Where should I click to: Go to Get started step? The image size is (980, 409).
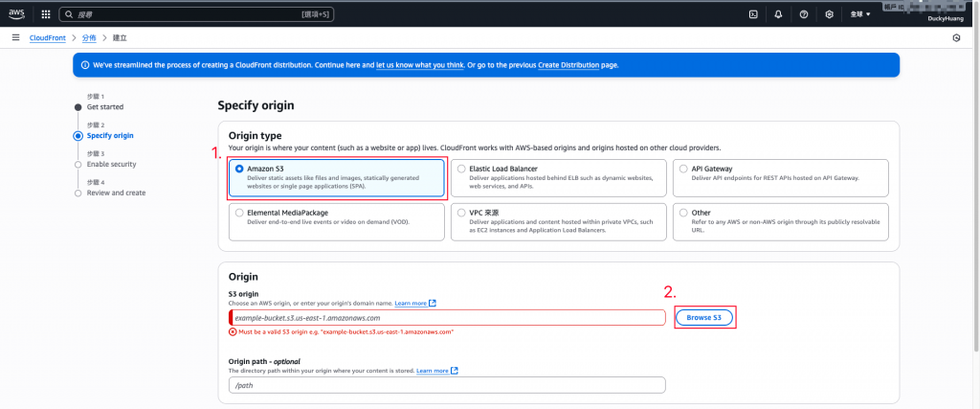tap(105, 107)
